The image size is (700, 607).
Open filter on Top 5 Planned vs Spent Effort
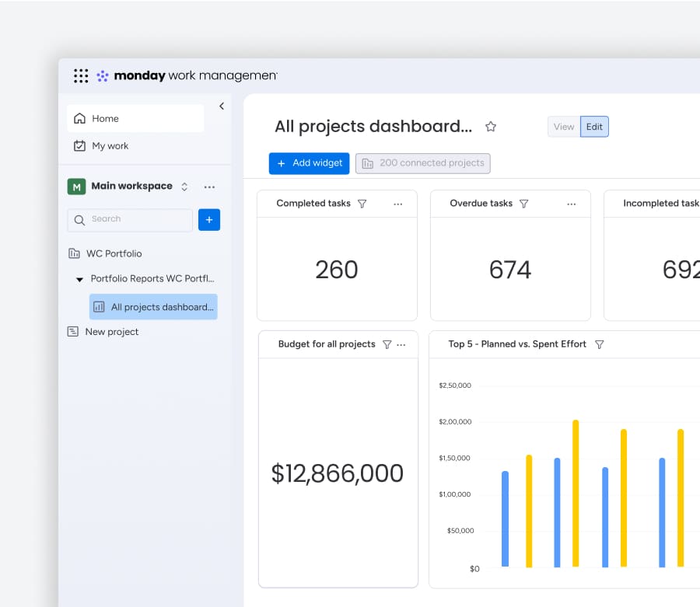point(599,344)
